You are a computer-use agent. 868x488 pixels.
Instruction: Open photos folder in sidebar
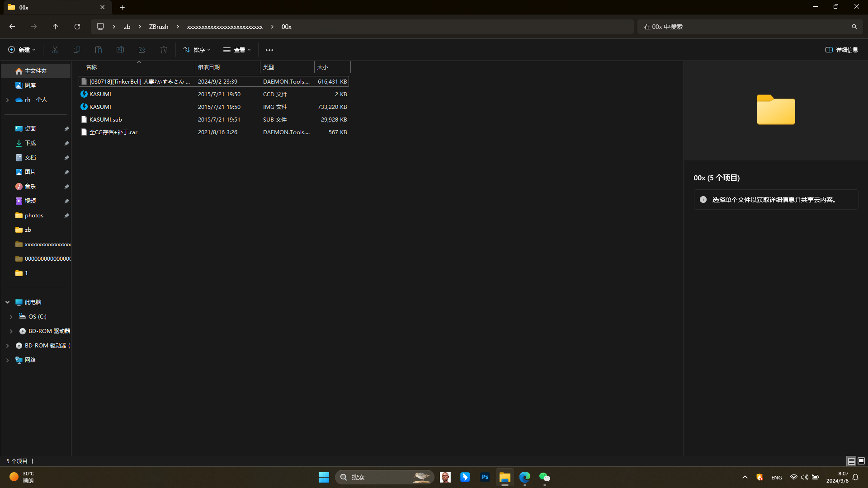pos(34,216)
